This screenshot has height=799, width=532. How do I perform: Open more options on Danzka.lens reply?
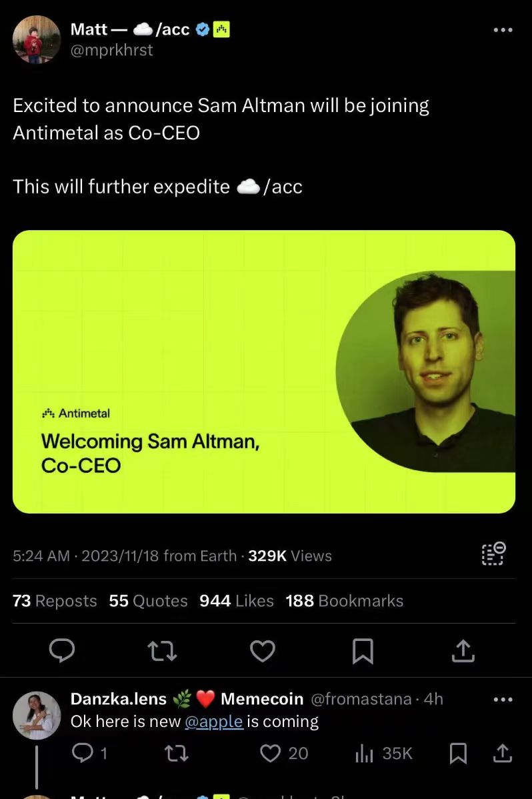pyautogui.click(x=503, y=700)
